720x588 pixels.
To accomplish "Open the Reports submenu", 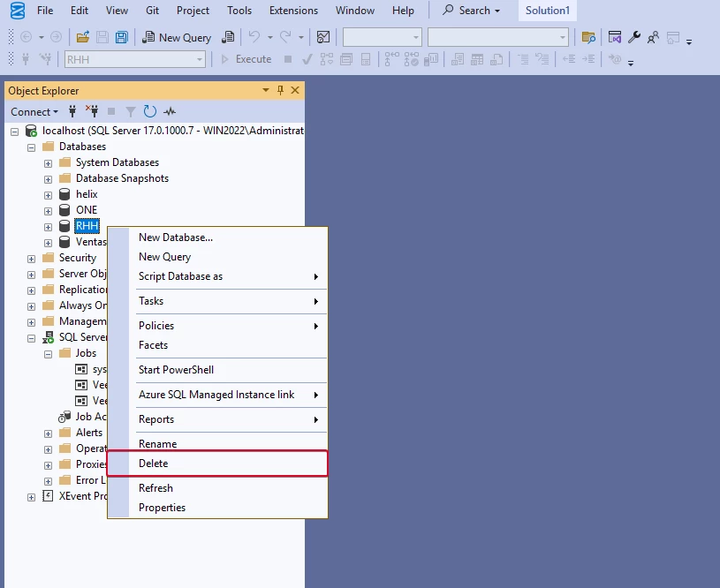I will (x=217, y=419).
